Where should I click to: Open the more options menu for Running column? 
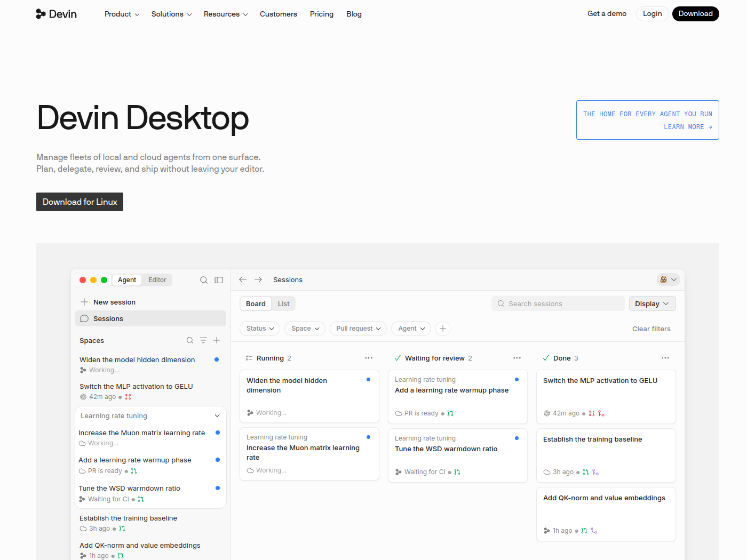[x=369, y=358]
